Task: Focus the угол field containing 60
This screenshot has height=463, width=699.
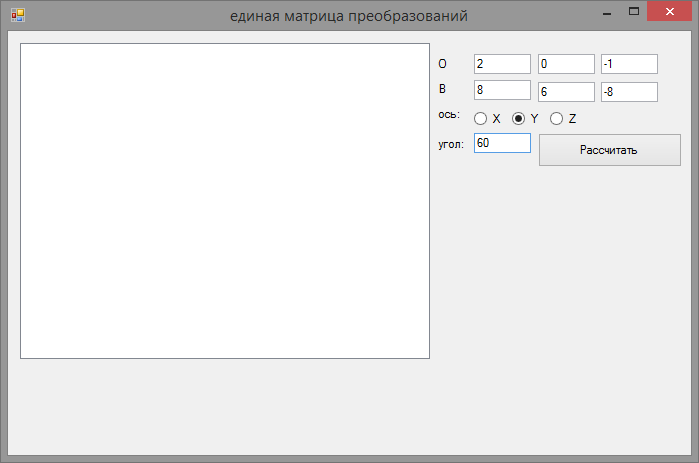Action: 502,143
